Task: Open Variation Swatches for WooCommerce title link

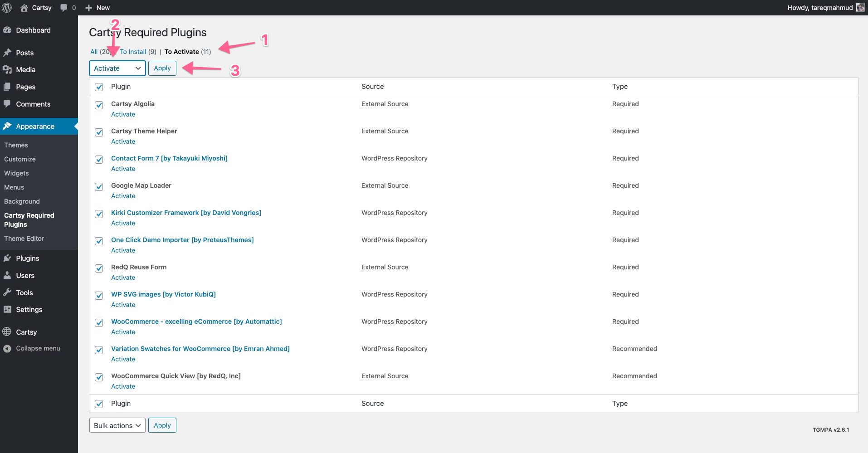Action: click(200, 349)
